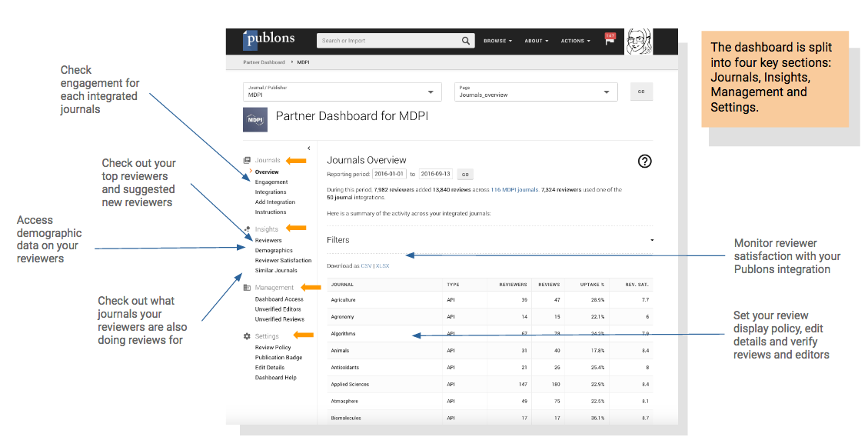This screenshot has width=868, height=447.
Task: Click the Biomolecules journal row
Action: pyautogui.click(x=490, y=418)
